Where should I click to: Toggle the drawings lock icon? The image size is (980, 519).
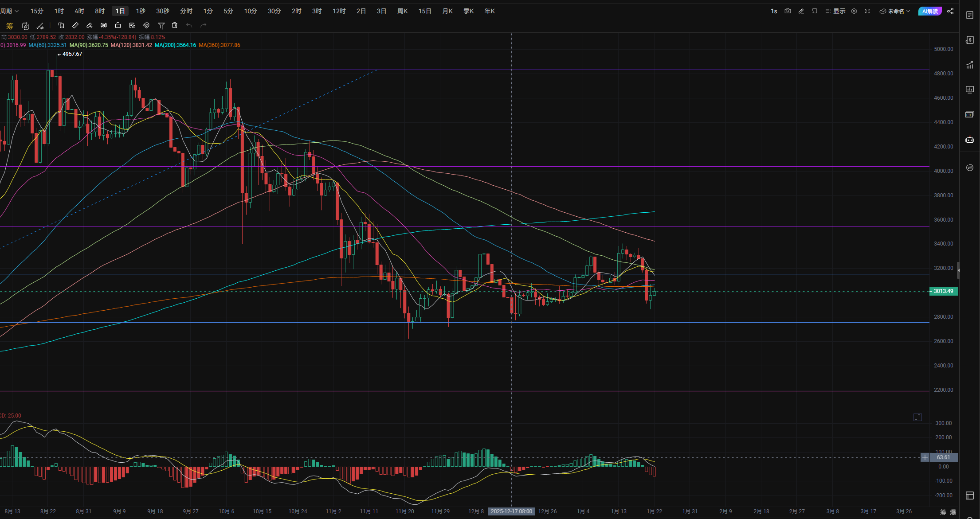pyautogui.click(x=118, y=26)
